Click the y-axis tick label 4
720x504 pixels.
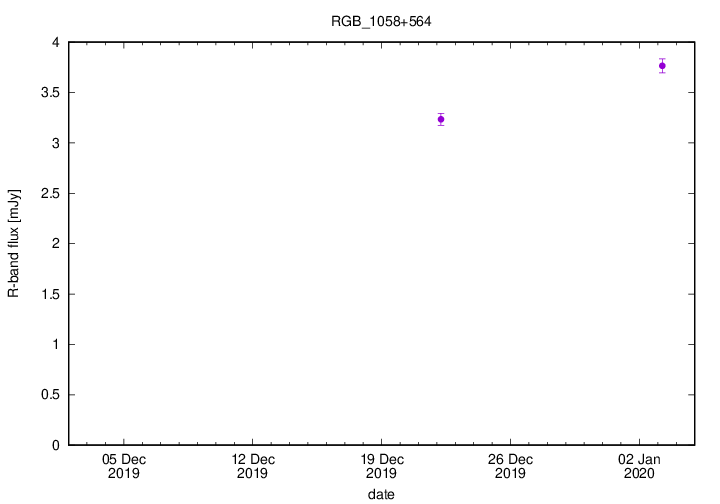pos(55,42)
